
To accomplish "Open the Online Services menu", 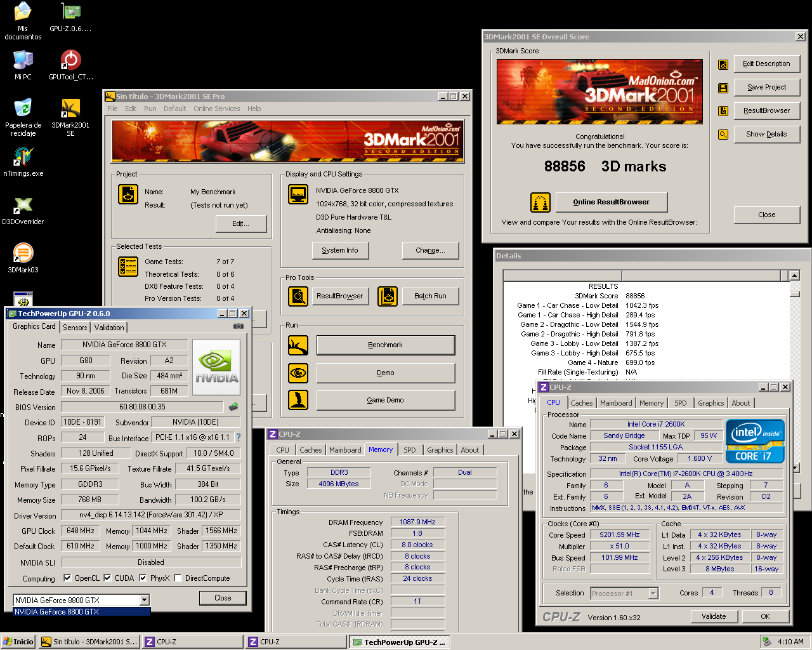I will coord(216,109).
